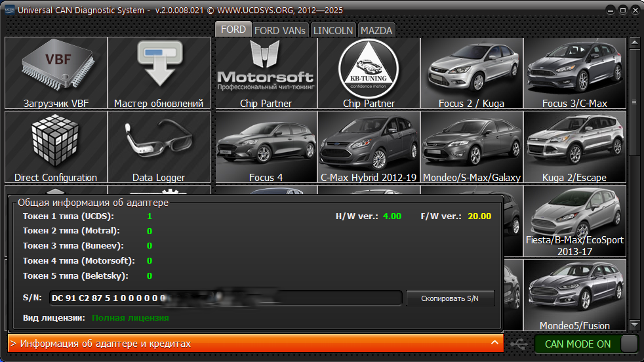Open Direct Configuration cube tile
Viewport: 644px width, 362px height.
click(56, 147)
